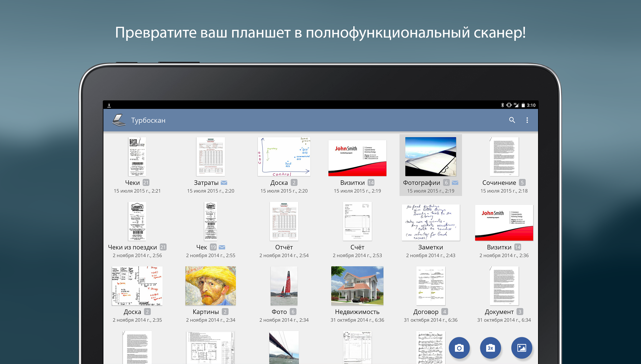
Task: Tap the mail icon beside Чек
Action: pos(222,247)
